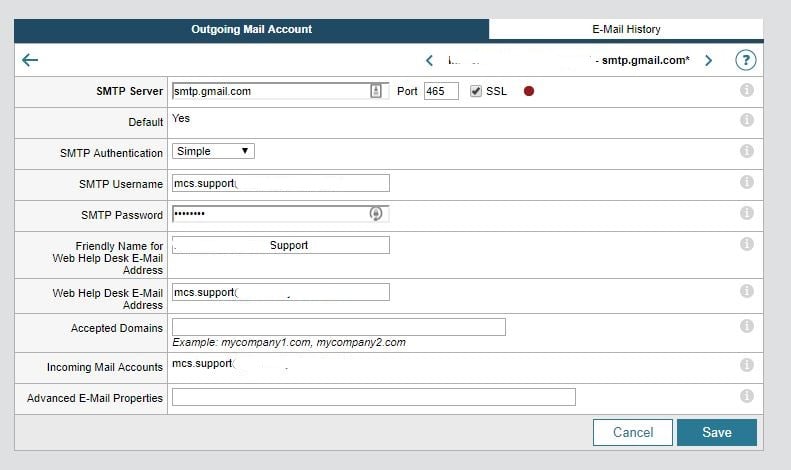The image size is (791, 470).
Task: Click Incoming Mail Accounts value mcs.support
Action: [x=203, y=364]
